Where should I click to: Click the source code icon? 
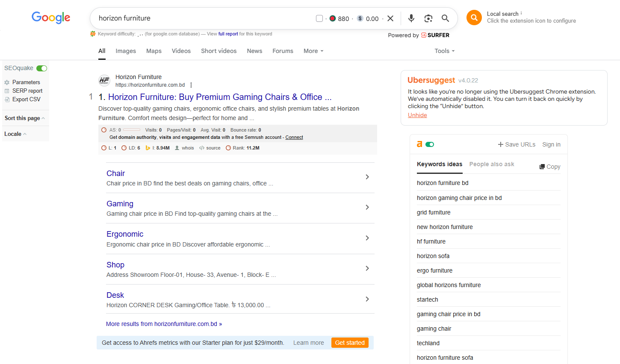point(202,148)
